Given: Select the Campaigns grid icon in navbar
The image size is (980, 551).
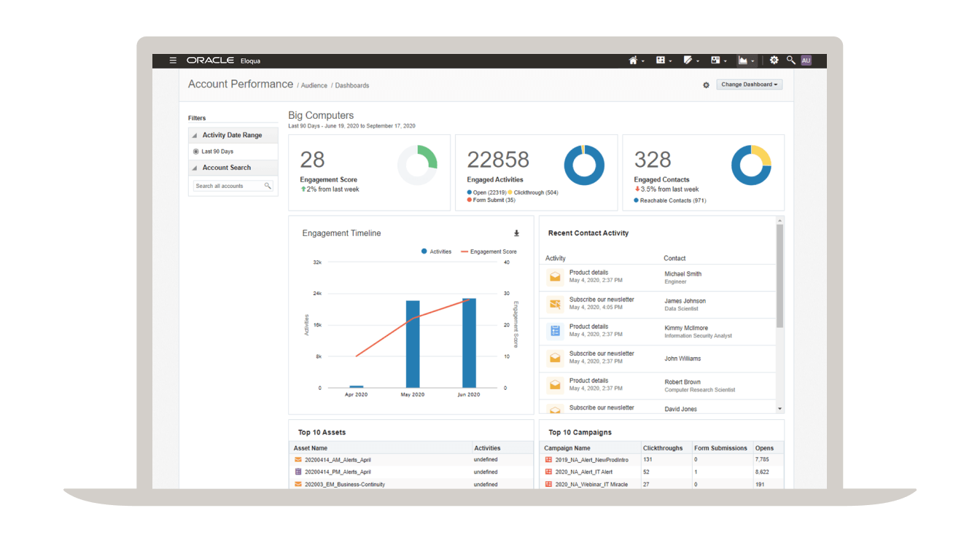Looking at the screenshot, I should coord(661,60).
